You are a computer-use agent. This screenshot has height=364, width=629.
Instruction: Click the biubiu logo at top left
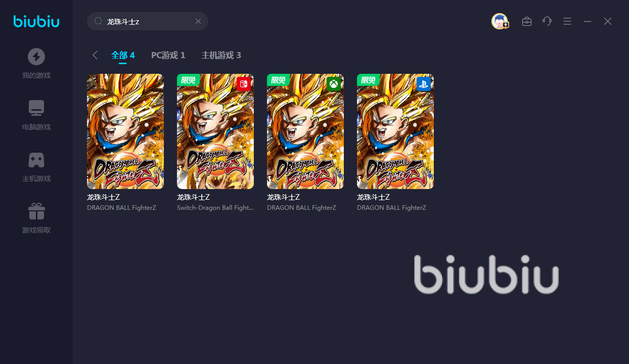(x=36, y=21)
